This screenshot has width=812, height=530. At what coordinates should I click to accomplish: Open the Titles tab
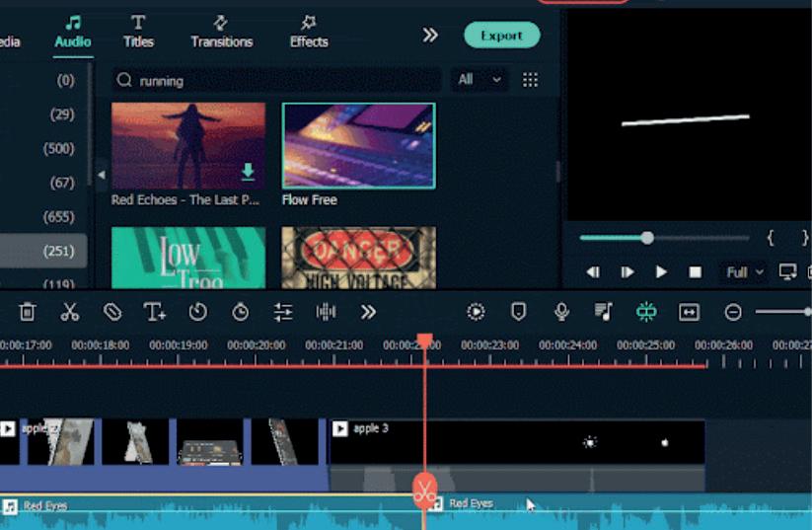[x=138, y=33]
